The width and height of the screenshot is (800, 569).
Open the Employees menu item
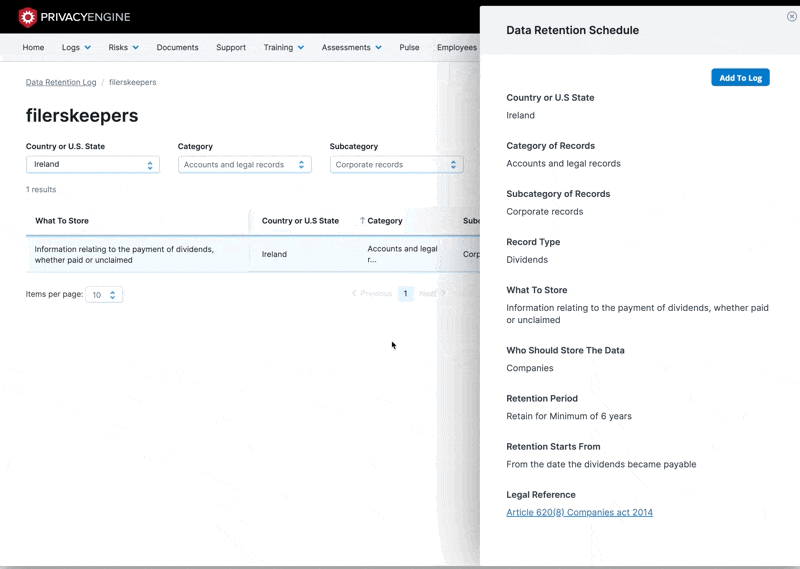click(x=457, y=47)
